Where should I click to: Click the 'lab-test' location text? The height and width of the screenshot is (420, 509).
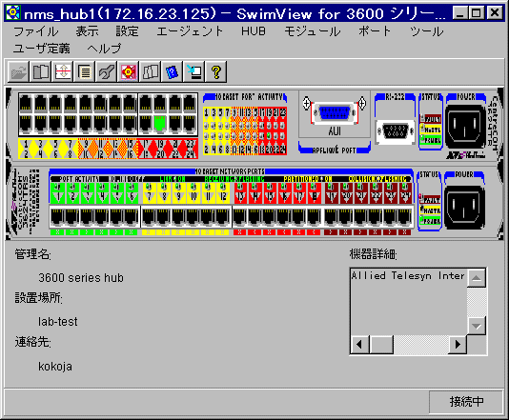pyautogui.click(x=58, y=321)
